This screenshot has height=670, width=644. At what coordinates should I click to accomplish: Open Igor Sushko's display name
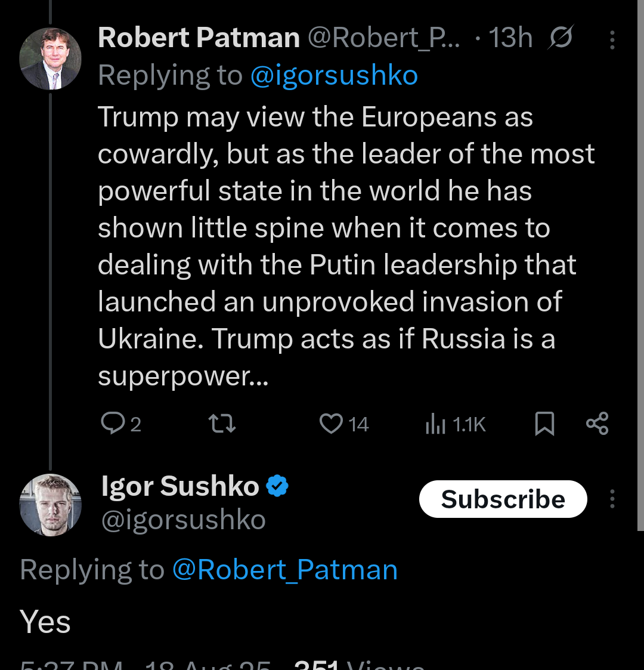pos(180,486)
